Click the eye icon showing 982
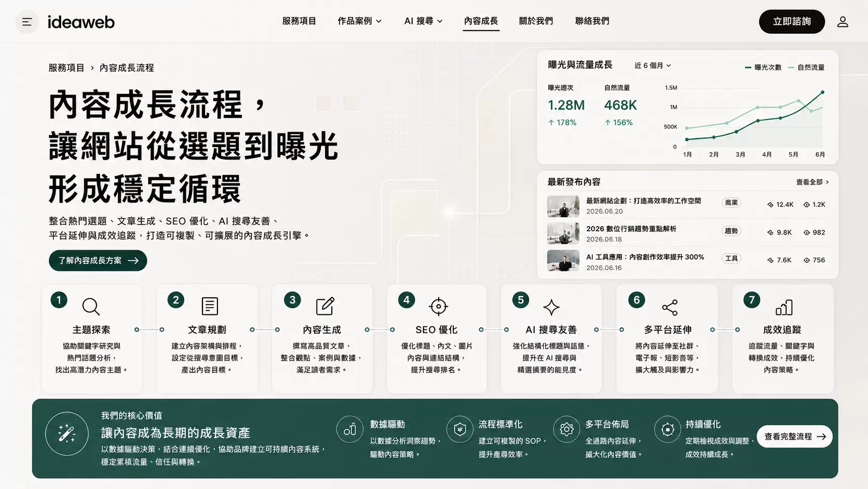Screen dimensions: 868x489 tap(807, 232)
